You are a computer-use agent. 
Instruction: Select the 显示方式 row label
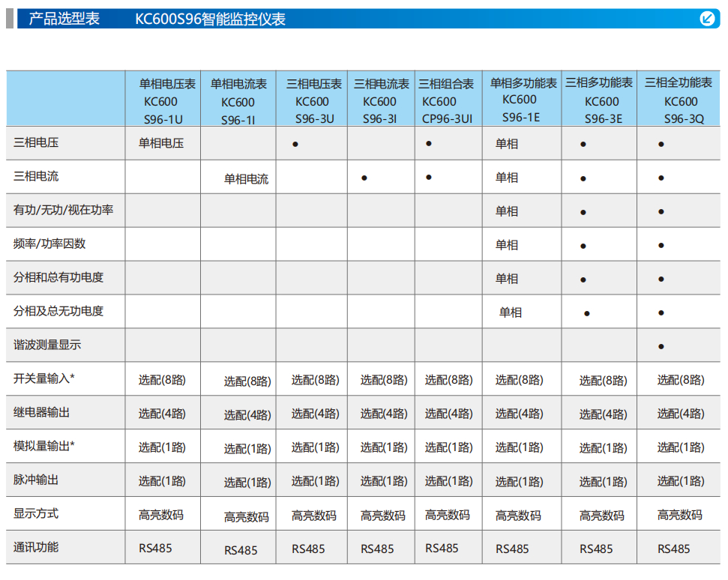pyautogui.click(x=36, y=513)
